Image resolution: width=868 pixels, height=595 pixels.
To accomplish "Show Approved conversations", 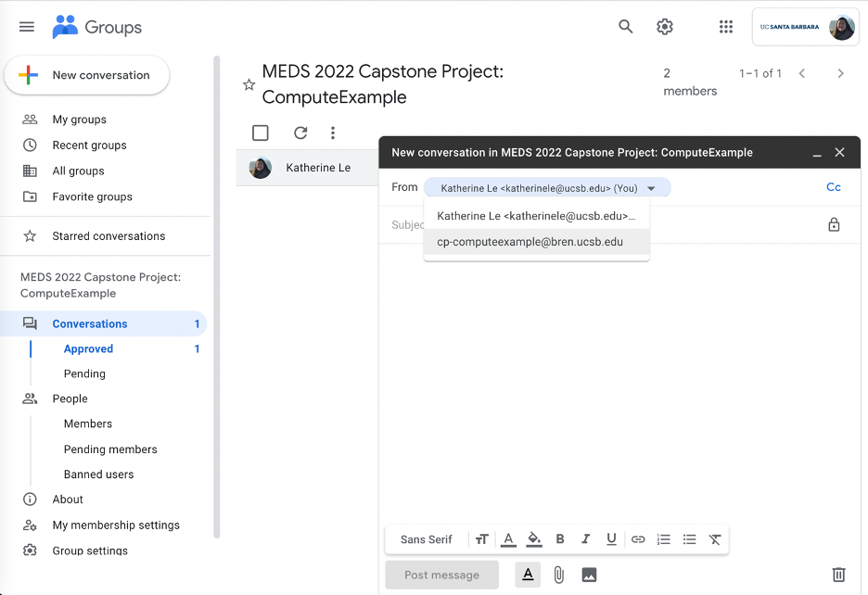I will [89, 348].
